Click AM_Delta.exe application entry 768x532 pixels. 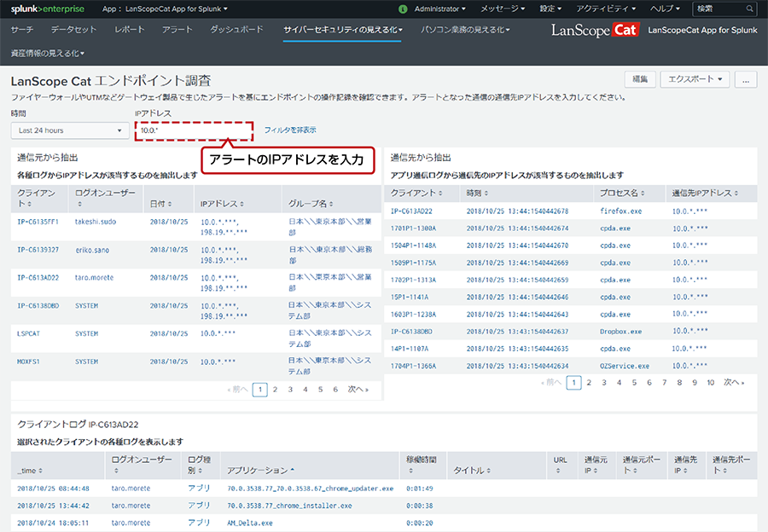click(250, 523)
